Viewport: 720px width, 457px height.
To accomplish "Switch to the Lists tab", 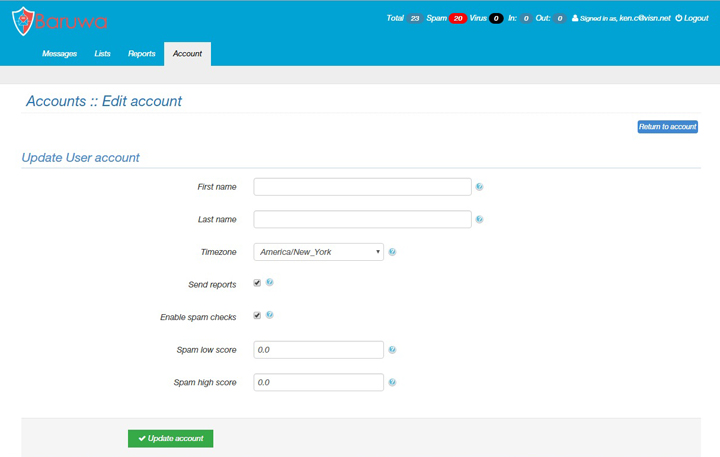I will coord(102,54).
